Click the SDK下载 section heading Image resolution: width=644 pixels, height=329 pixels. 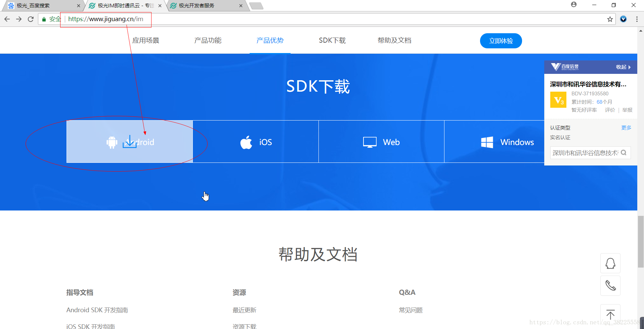(x=318, y=86)
